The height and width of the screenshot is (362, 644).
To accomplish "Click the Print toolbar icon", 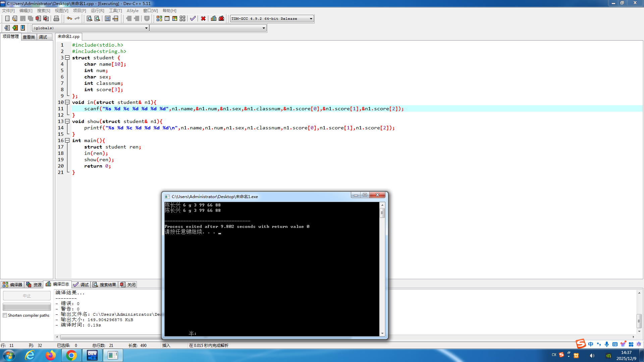I will click(56, 18).
